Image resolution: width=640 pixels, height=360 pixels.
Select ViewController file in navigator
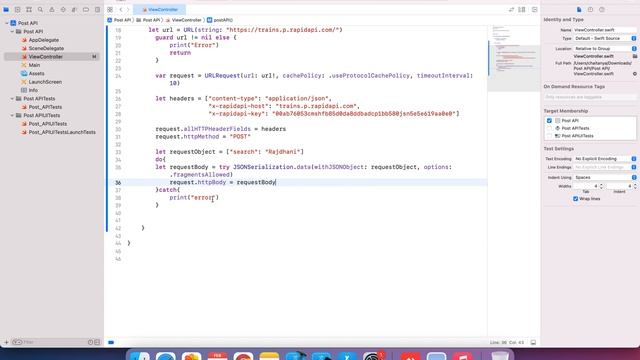[x=52, y=57]
